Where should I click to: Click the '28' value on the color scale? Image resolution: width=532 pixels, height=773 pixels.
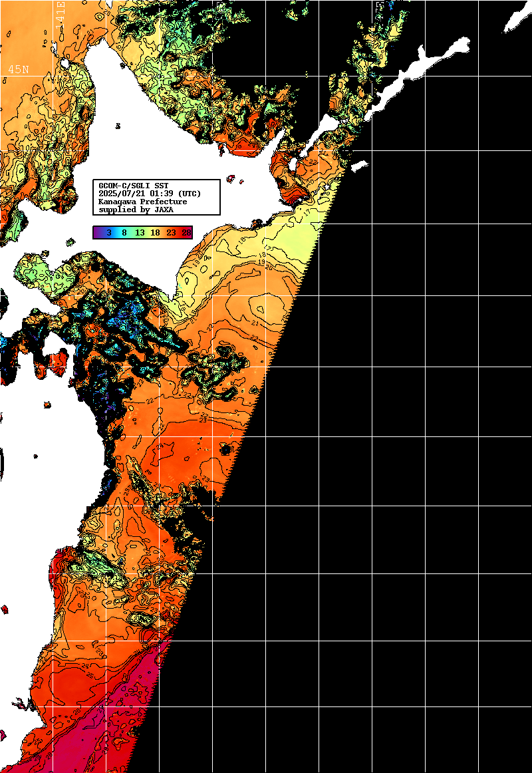(x=187, y=233)
